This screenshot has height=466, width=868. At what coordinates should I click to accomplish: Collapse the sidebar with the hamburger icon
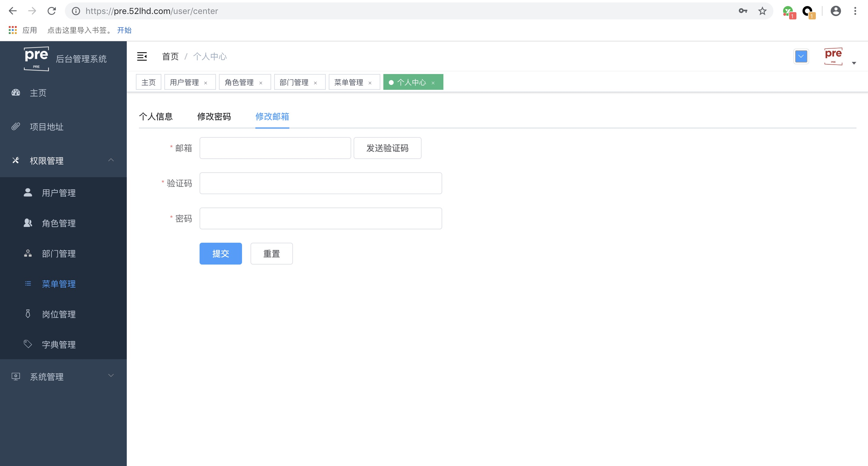tap(142, 56)
